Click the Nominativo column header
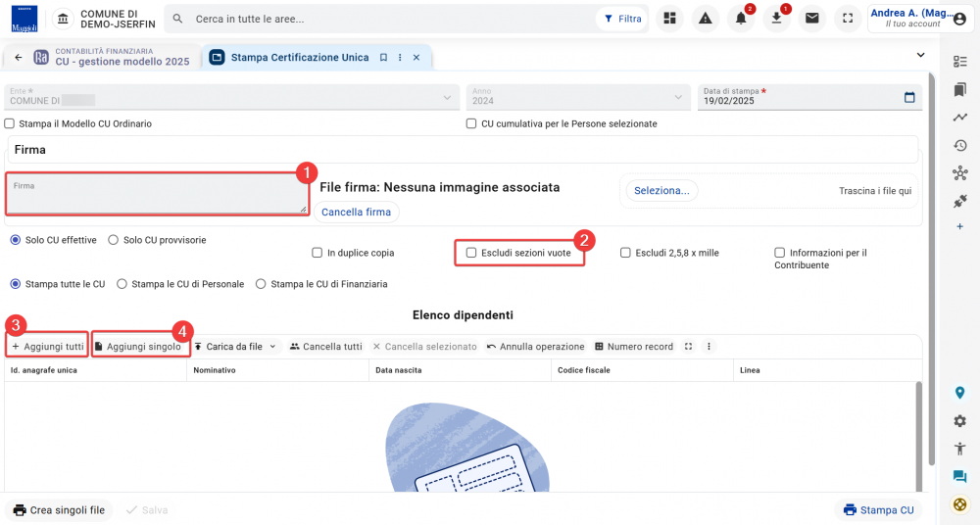The width and height of the screenshot is (980, 525). pyautogui.click(x=277, y=370)
